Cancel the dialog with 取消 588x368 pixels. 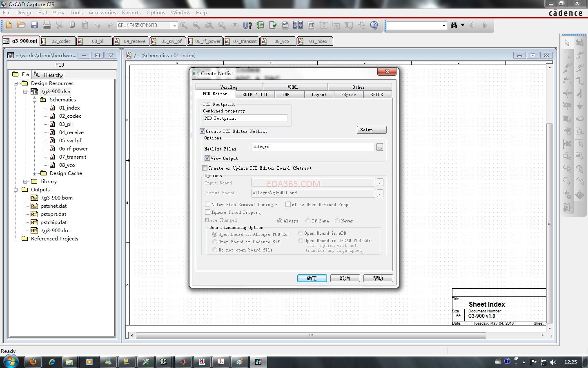345,278
